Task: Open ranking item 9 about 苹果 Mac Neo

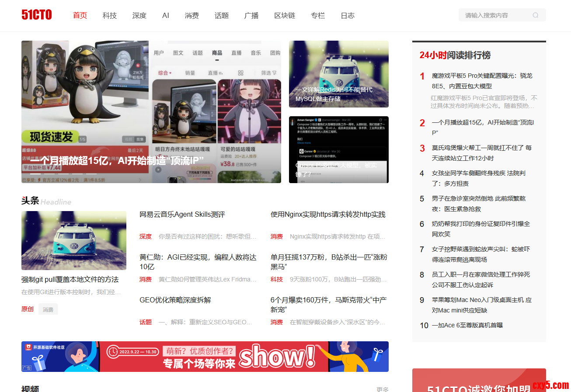Action: 481,305
